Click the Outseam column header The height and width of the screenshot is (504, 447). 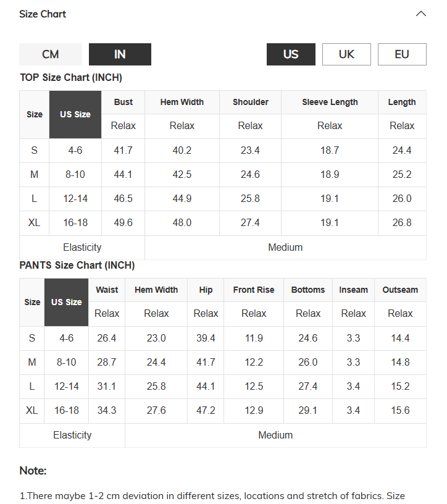[400, 290]
